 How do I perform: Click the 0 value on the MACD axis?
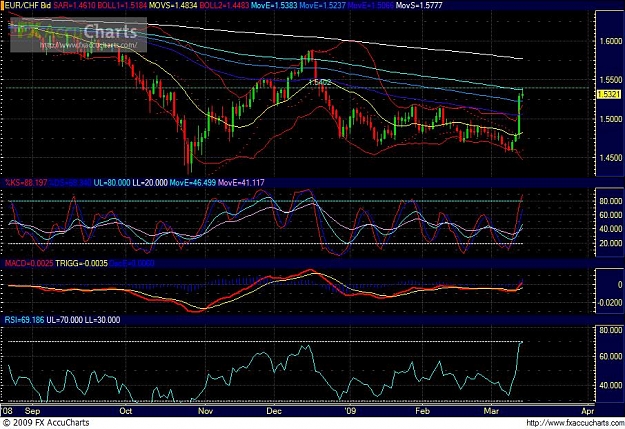619,285
